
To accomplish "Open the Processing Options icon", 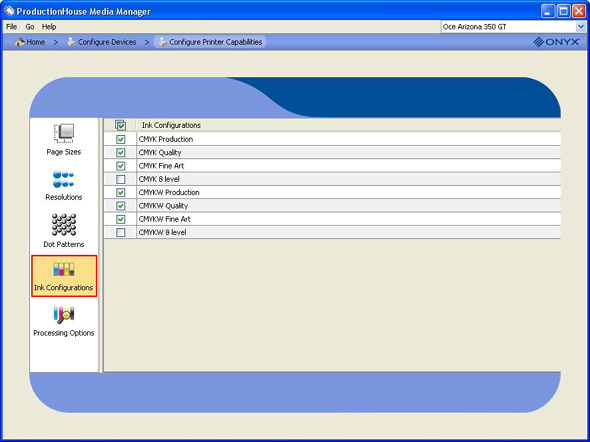I will coord(64,315).
